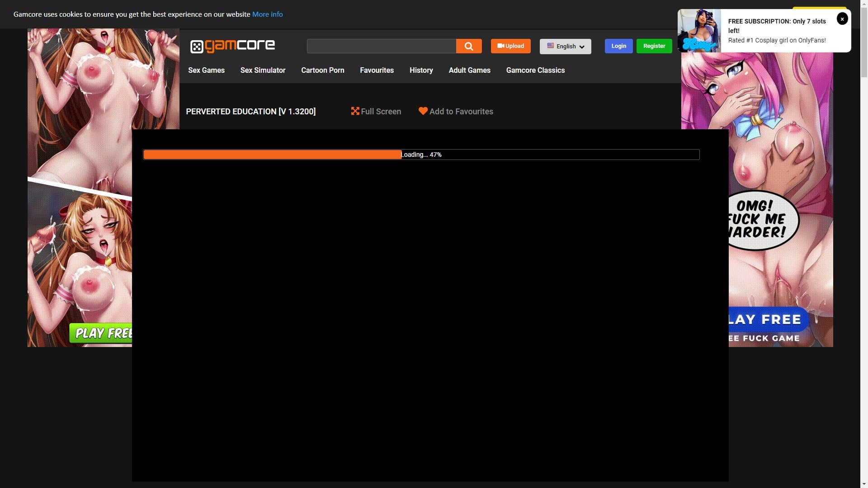Viewport: 868px width, 488px height.
Task: Click the scrollbar up arrow
Action: 863,4
